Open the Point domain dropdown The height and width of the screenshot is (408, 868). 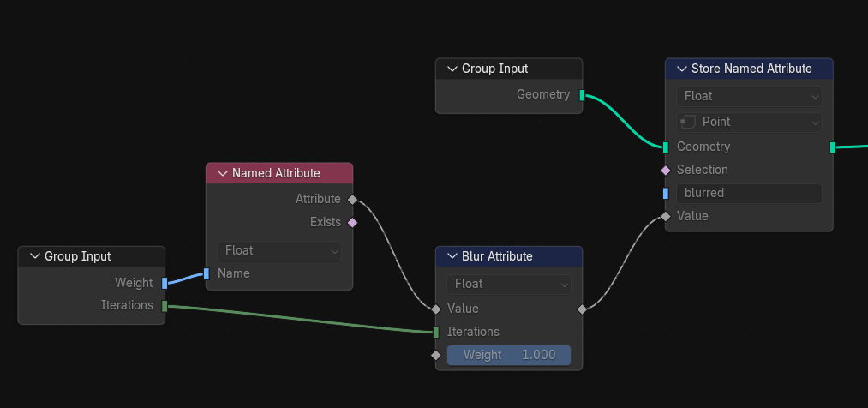tap(749, 122)
